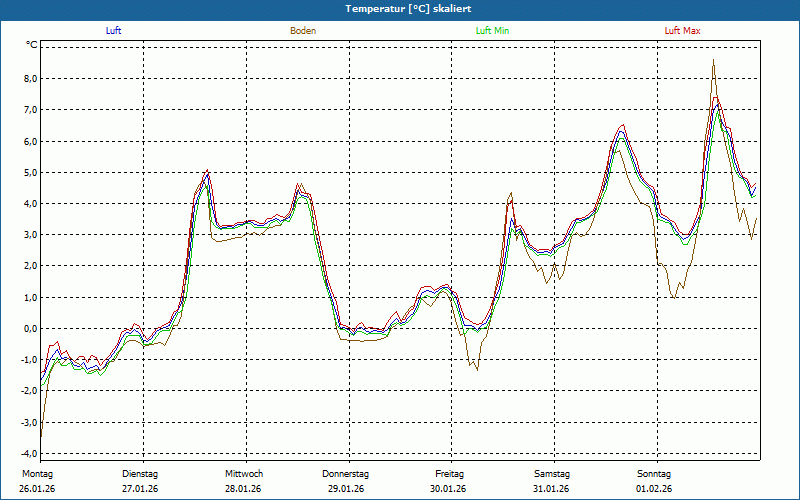Select the 'Dienstag' day label
800x500 pixels.
point(140,473)
